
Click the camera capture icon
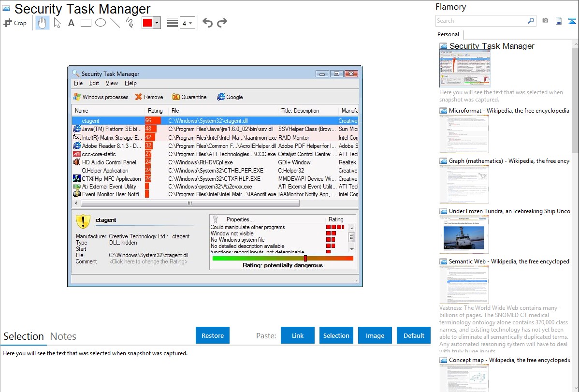pyautogui.click(x=545, y=21)
